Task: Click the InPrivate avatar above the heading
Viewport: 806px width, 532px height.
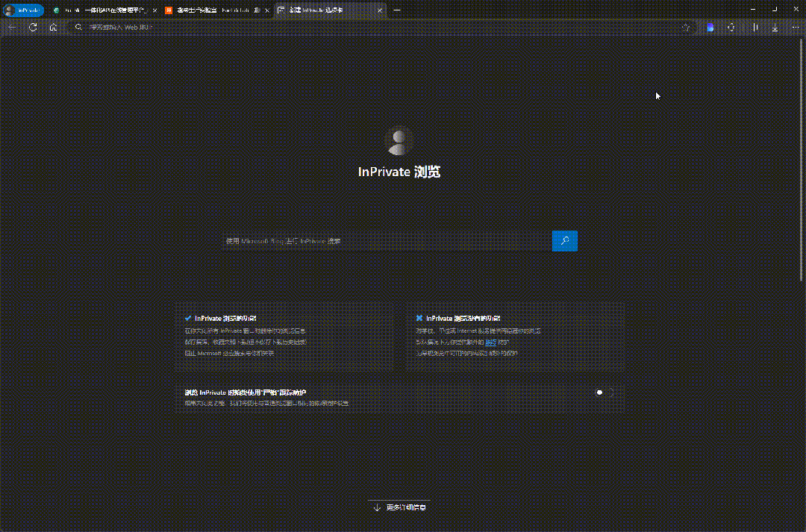Action: [399, 141]
